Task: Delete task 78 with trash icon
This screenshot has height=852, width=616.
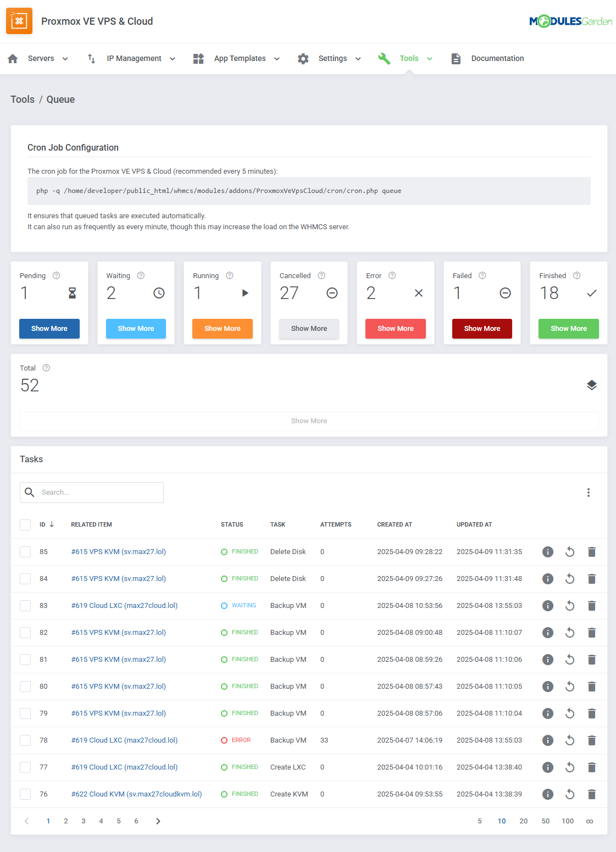Action: (x=592, y=740)
